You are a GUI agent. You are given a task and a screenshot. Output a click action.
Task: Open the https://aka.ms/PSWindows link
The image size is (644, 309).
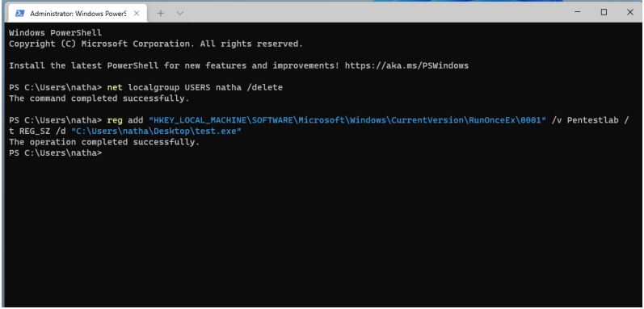[x=406, y=65]
